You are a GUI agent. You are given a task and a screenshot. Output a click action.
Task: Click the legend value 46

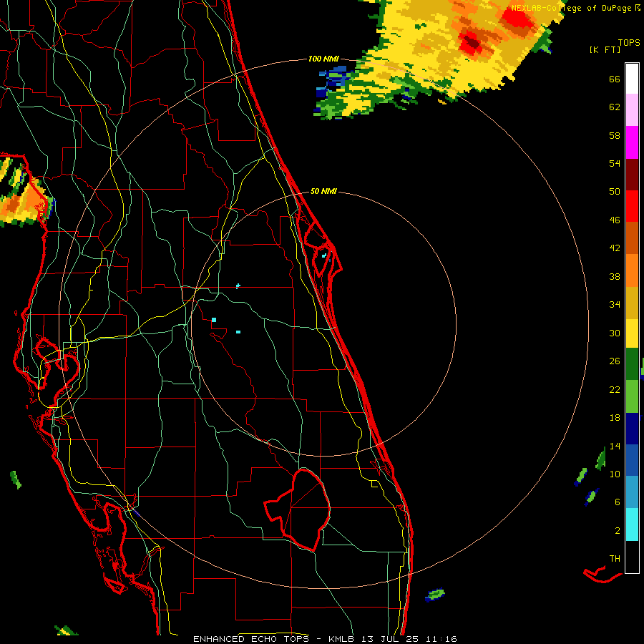[615, 220]
